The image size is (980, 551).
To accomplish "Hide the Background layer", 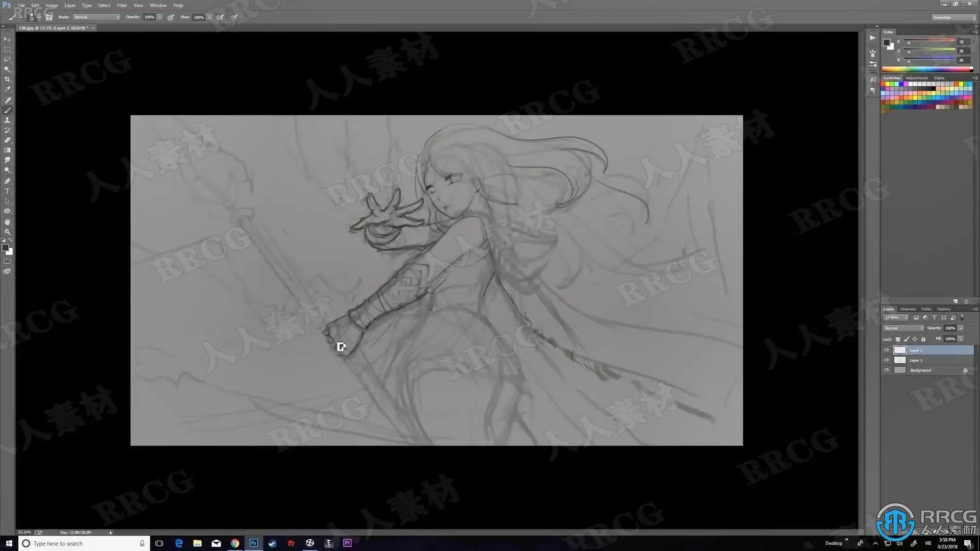I will 887,370.
